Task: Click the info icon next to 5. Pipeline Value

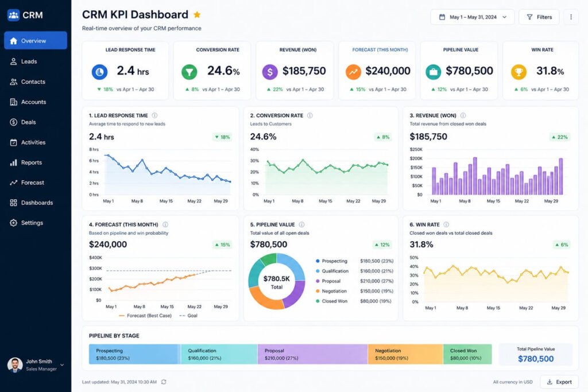Action: [301, 224]
